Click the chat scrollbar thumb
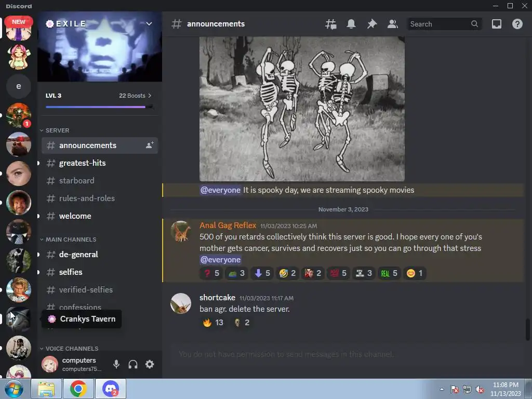 pos(528,329)
